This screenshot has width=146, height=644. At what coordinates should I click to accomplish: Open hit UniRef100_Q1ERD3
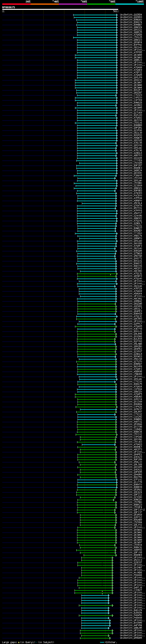click(x=131, y=17)
